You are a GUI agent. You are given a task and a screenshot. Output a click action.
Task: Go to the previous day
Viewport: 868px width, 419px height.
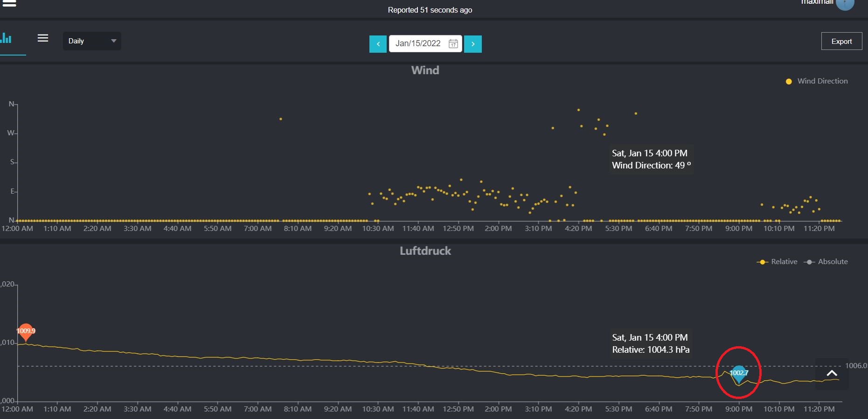coord(378,44)
